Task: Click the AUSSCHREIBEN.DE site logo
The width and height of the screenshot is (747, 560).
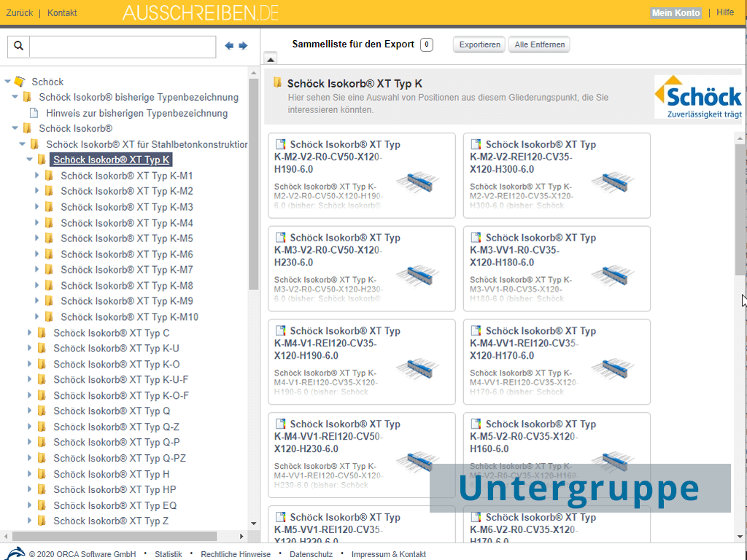Action: (x=201, y=13)
